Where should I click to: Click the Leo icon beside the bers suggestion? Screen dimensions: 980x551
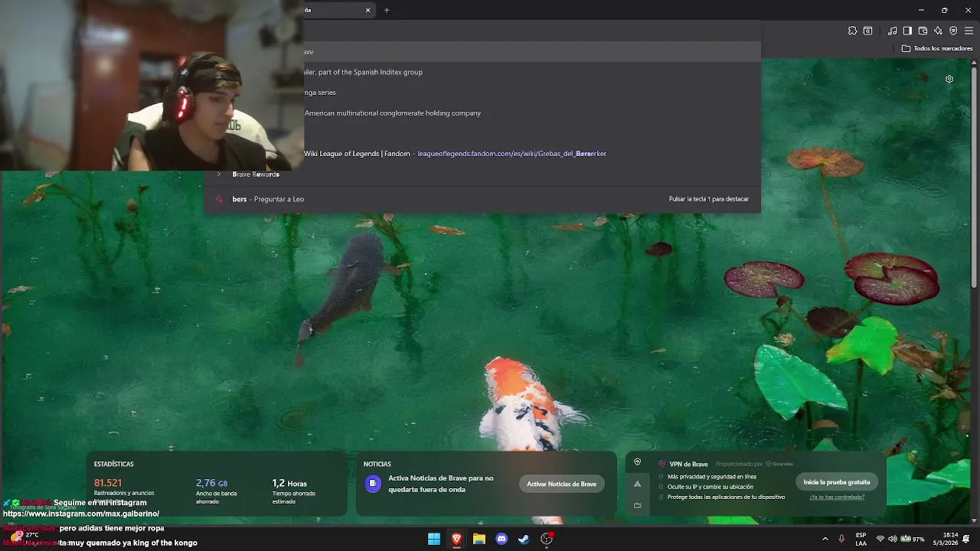tap(219, 199)
